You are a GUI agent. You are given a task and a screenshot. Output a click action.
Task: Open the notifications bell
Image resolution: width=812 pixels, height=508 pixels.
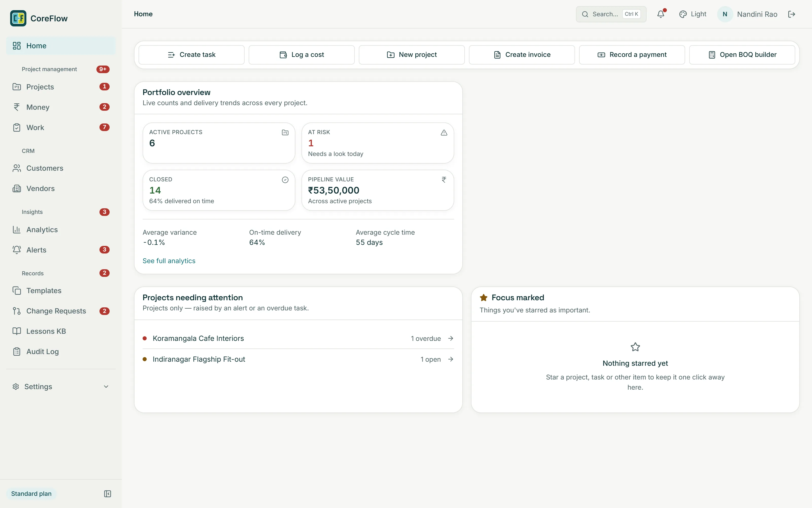(661, 14)
